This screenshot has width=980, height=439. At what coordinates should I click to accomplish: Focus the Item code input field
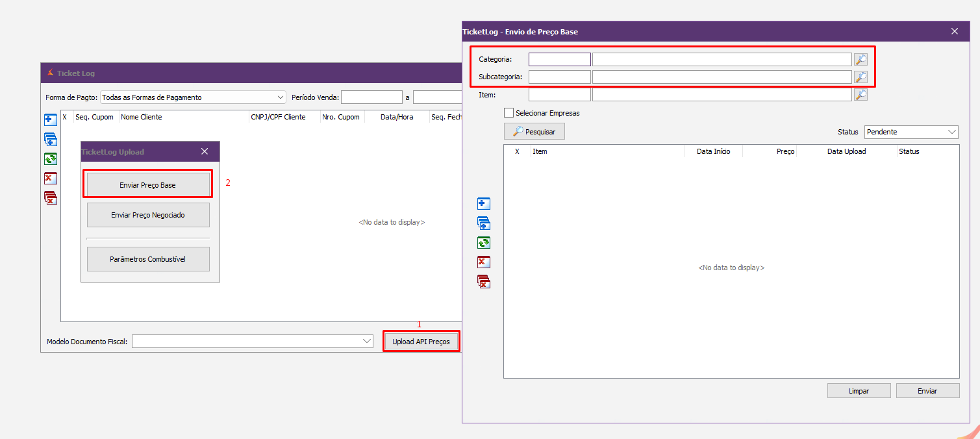560,95
